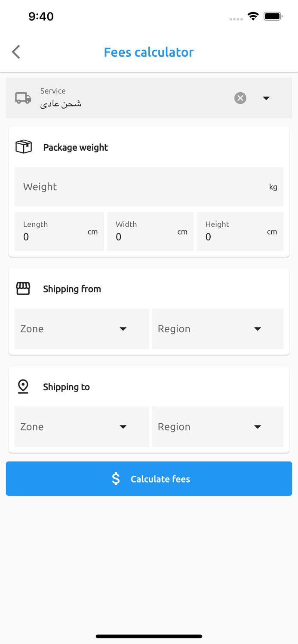Click the dollar icon on Calculate fees button
This screenshot has width=298, height=644.
(115, 478)
